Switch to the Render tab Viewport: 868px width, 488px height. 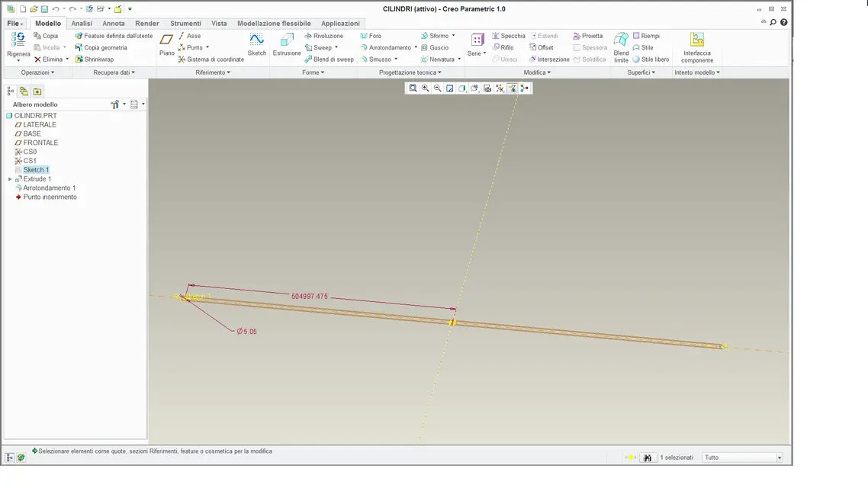click(x=147, y=23)
